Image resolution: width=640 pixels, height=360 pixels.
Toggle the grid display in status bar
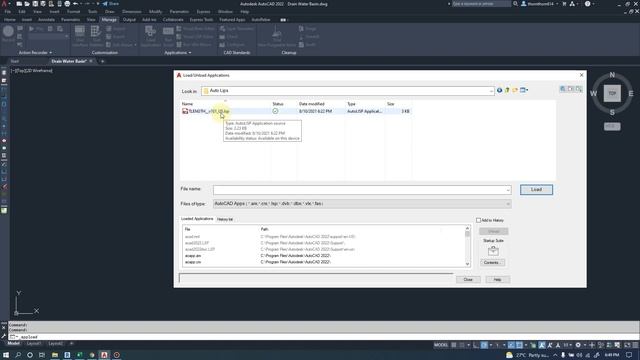(x=453, y=345)
